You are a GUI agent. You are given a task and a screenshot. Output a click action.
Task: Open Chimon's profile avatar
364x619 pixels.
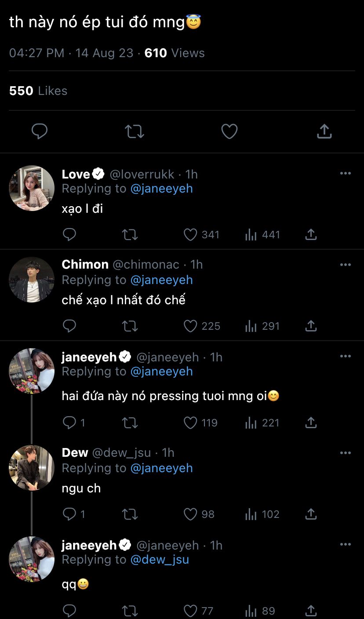[x=32, y=280]
